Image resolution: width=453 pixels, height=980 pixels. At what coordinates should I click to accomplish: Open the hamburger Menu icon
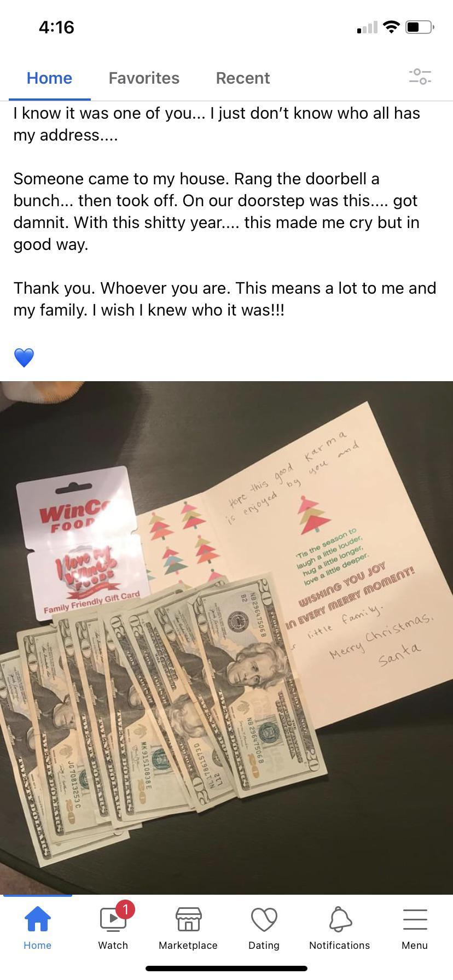coord(415,919)
